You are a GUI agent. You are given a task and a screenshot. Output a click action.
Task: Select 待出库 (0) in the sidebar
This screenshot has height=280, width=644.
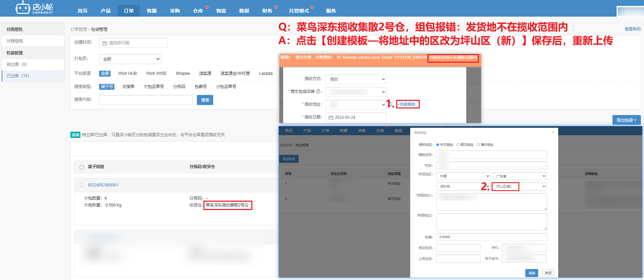[33, 64]
